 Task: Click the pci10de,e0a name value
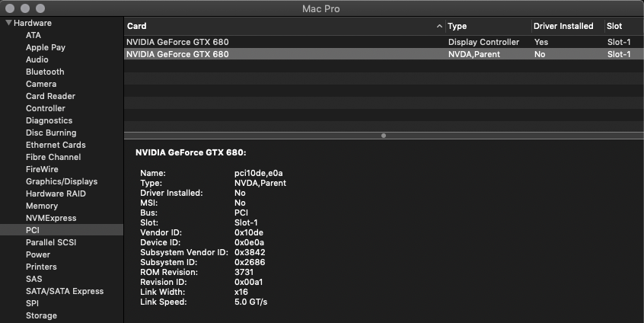point(258,173)
